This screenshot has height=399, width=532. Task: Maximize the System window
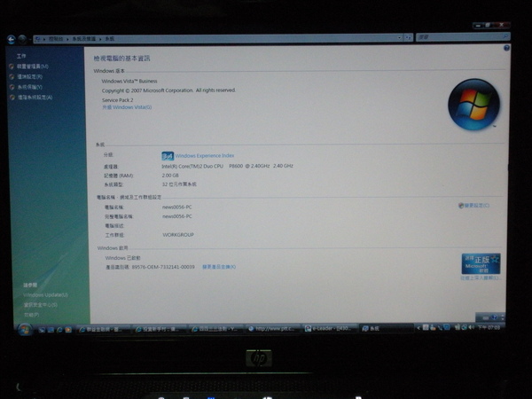[x=488, y=25]
